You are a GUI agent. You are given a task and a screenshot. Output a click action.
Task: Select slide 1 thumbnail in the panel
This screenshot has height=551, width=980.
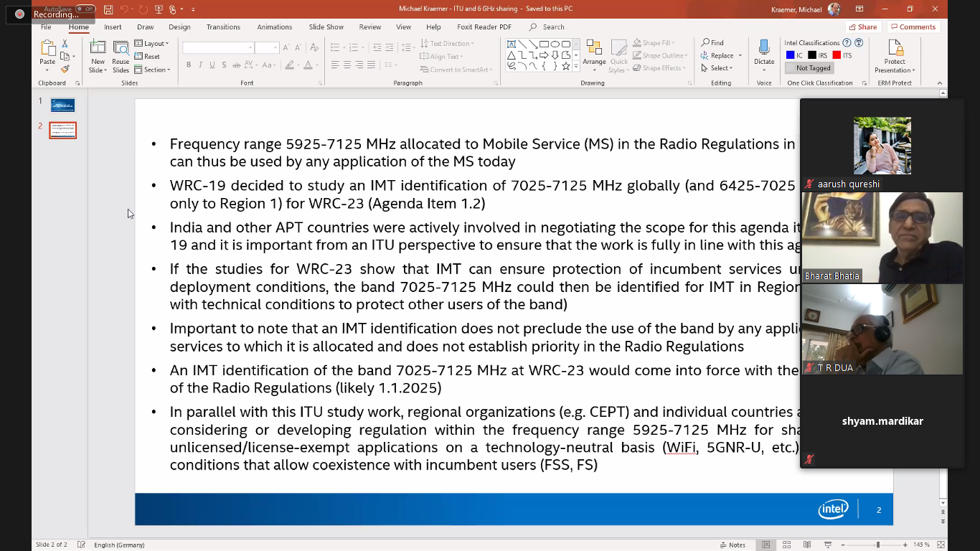[x=63, y=105]
